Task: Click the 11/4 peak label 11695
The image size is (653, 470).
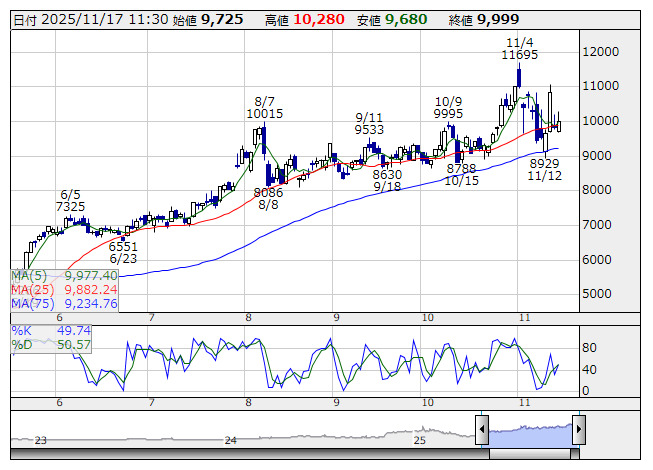Action: click(x=520, y=56)
